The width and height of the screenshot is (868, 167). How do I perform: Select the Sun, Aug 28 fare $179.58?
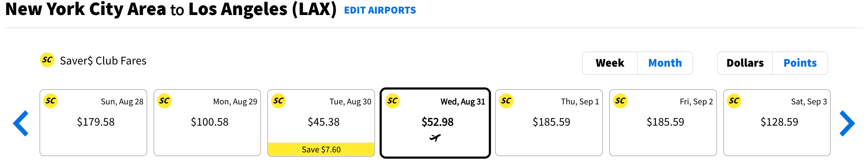(x=95, y=122)
